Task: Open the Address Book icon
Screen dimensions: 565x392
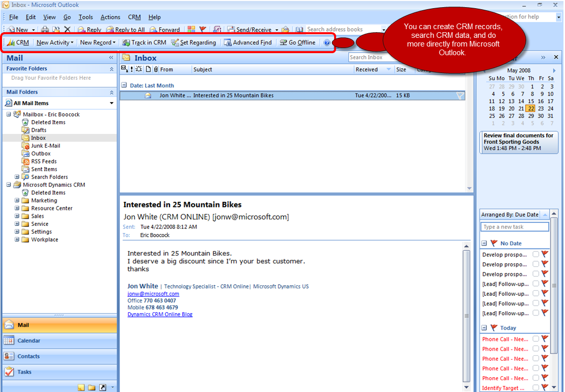Action: (299, 30)
